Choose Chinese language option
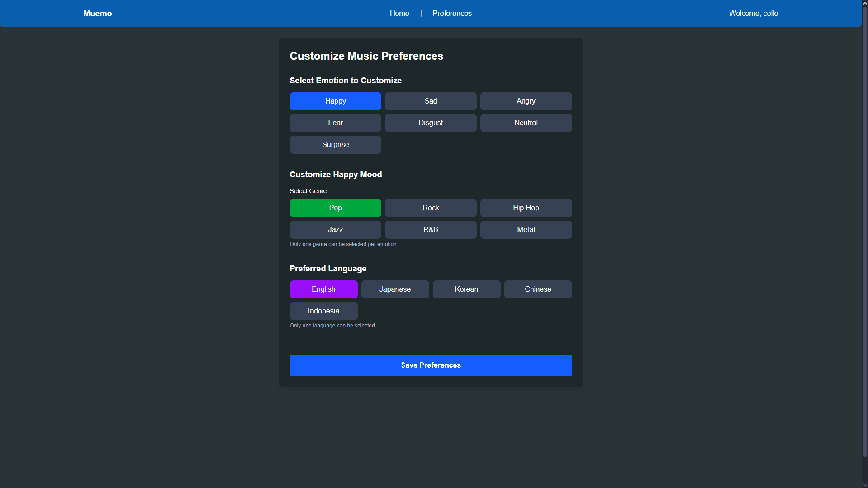868x488 pixels. (538, 289)
